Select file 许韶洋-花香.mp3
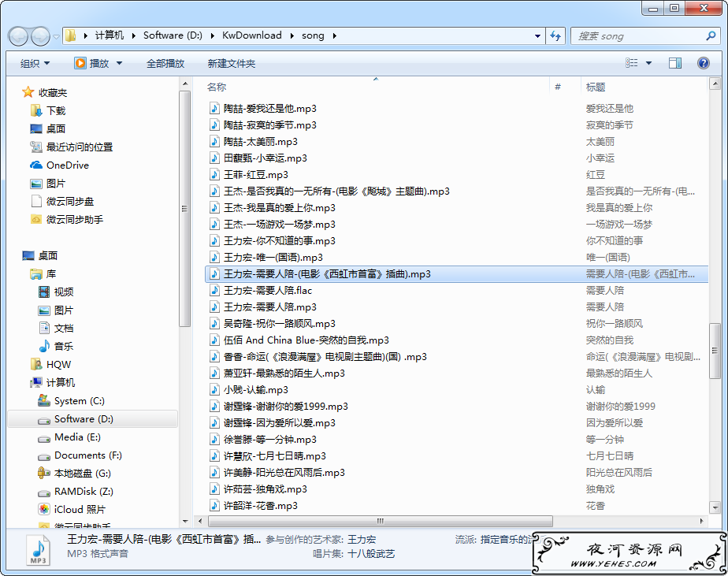The width and height of the screenshot is (728, 576). [x=261, y=506]
